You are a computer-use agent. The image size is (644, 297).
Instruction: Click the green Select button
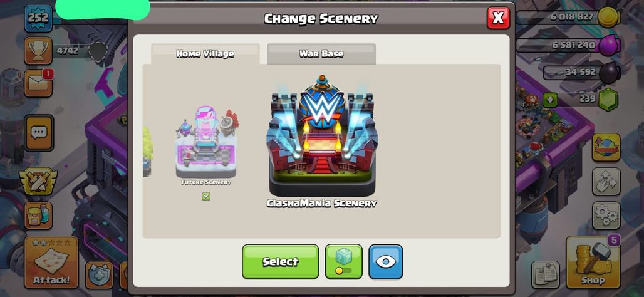[281, 262]
